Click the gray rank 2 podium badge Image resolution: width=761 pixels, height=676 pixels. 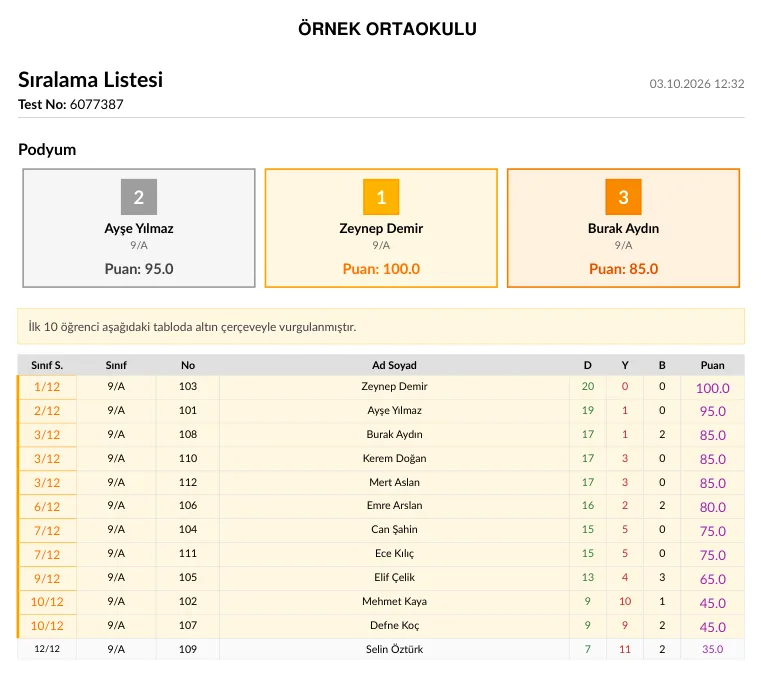click(x=139, y=197)
